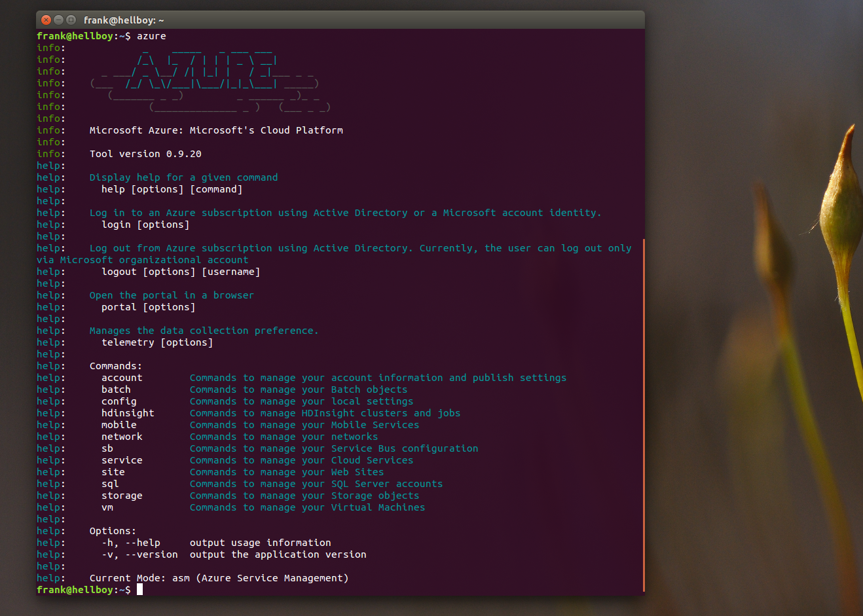Click the 'hdinsight' command name

point(128,413)
